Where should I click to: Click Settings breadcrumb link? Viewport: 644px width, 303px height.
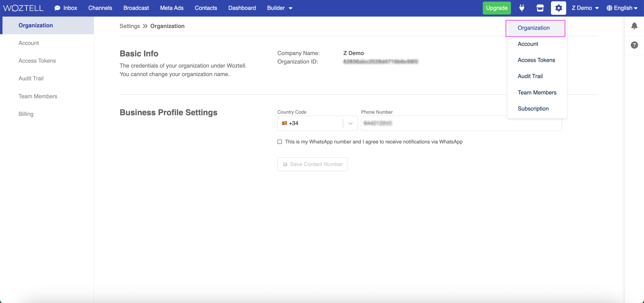[129, 26]
